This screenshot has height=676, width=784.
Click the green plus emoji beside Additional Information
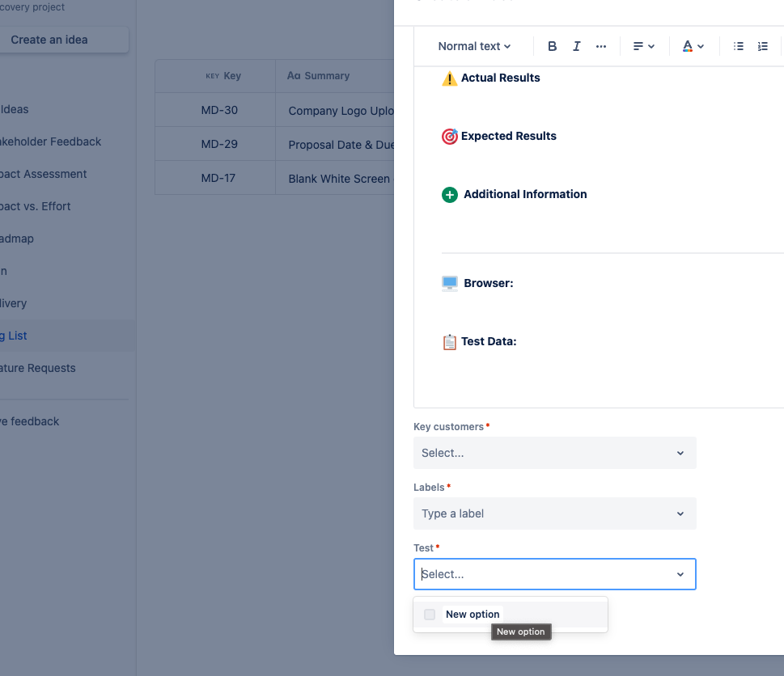coord(450,195)
